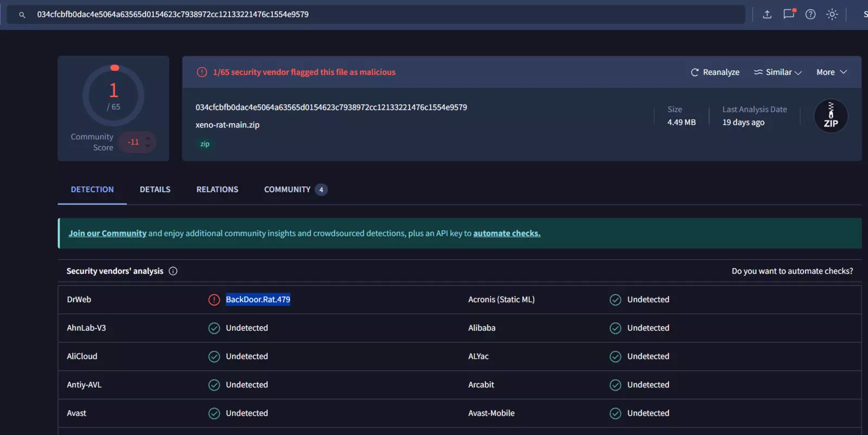Follow the automate checks link

coord(507,234)
